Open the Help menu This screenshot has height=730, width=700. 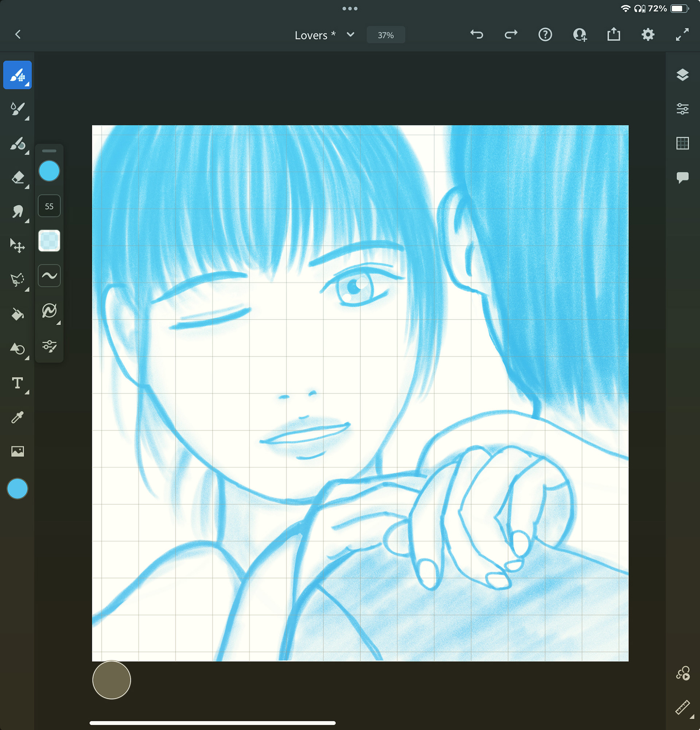[545, 35]
